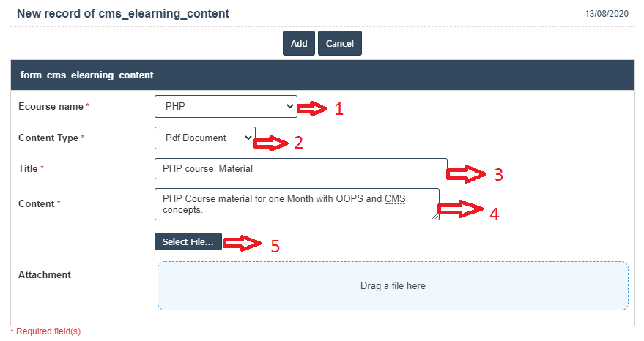The height and width of the screenshot is (341, 644).
Task: Click the 'Drag a file here' drop zone
Action: 393,285
